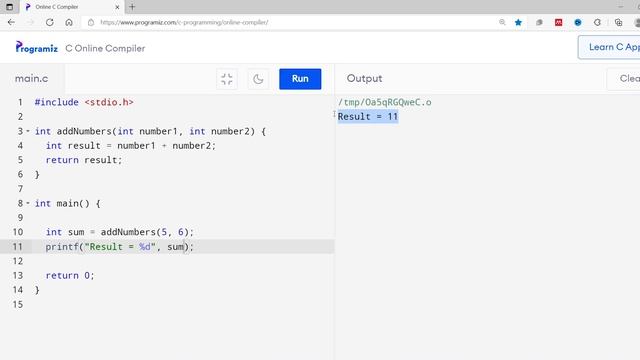The height and width of the screenshot is (360, 640).
Task: Click the Programiz logo
Action: pyautogui.click(x=37, y=47)
